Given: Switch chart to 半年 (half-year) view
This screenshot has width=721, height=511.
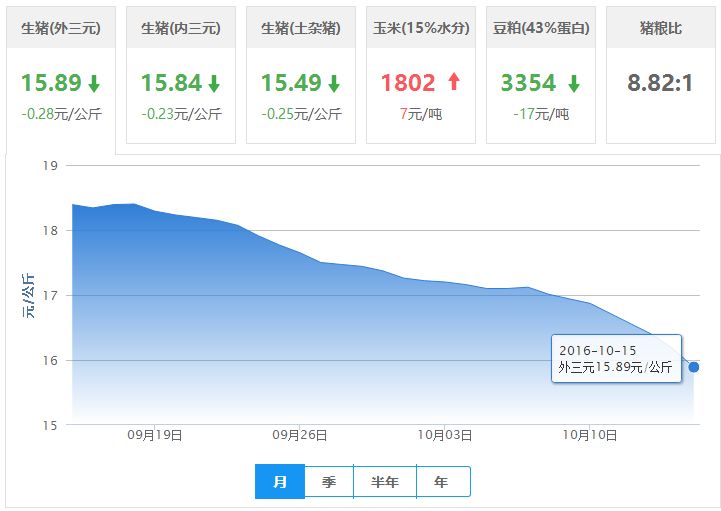Looking at the screenshot, I should tap(384, 481).
